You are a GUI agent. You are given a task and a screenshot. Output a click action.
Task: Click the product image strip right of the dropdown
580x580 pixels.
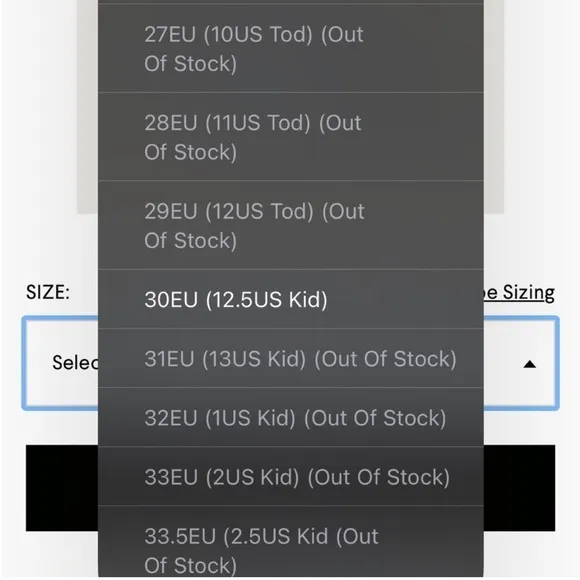(x=494, y=107)
